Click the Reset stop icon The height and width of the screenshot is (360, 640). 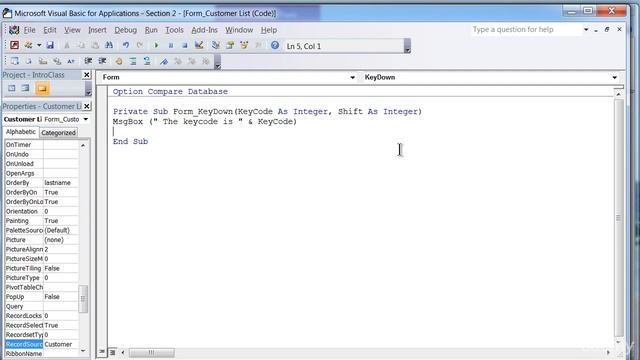(184, 46)
